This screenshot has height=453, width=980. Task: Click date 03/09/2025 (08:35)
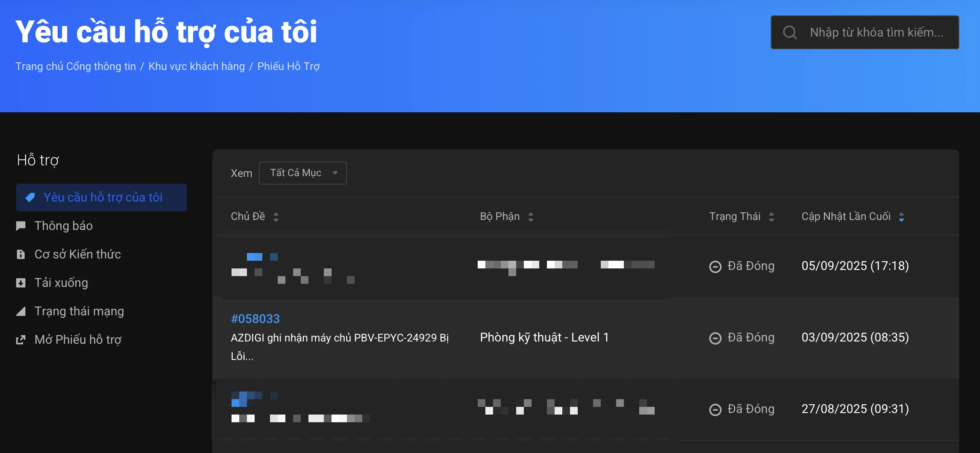click(855, 337)
